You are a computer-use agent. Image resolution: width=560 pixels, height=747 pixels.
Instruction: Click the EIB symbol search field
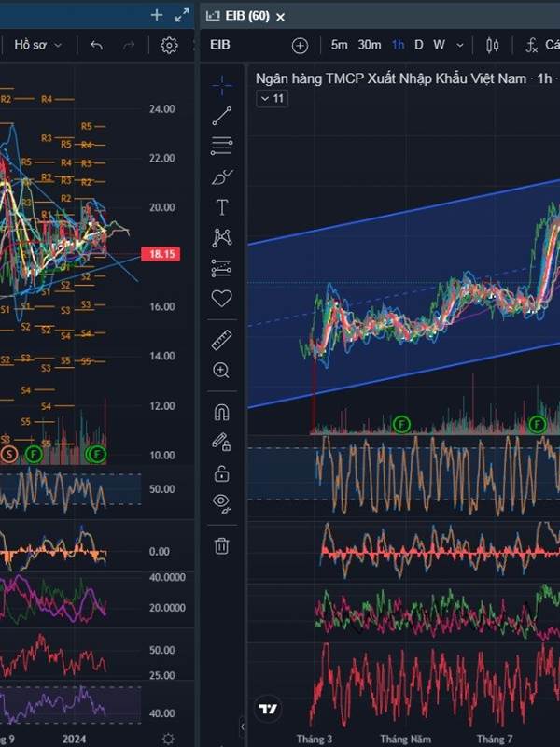coord(220,45)
